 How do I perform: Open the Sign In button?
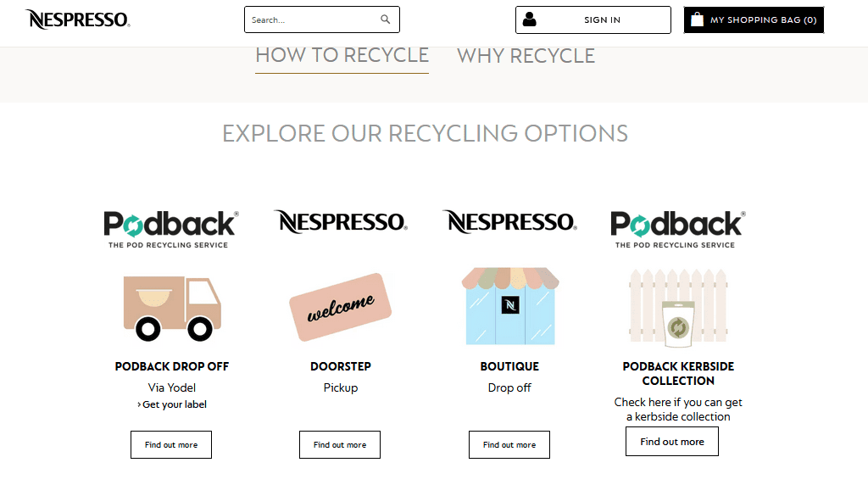tap(593, 20)
